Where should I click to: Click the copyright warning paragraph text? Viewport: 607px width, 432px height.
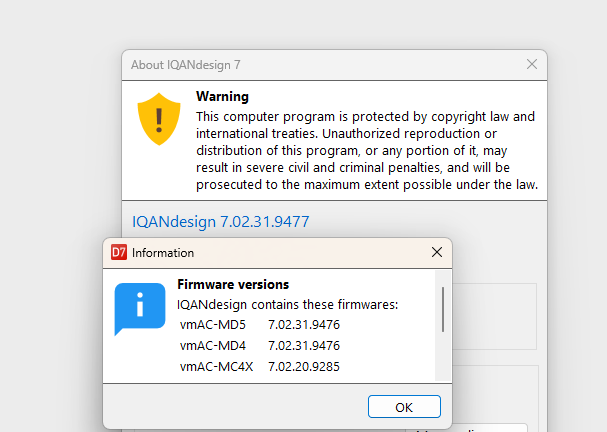pos(367,150)
